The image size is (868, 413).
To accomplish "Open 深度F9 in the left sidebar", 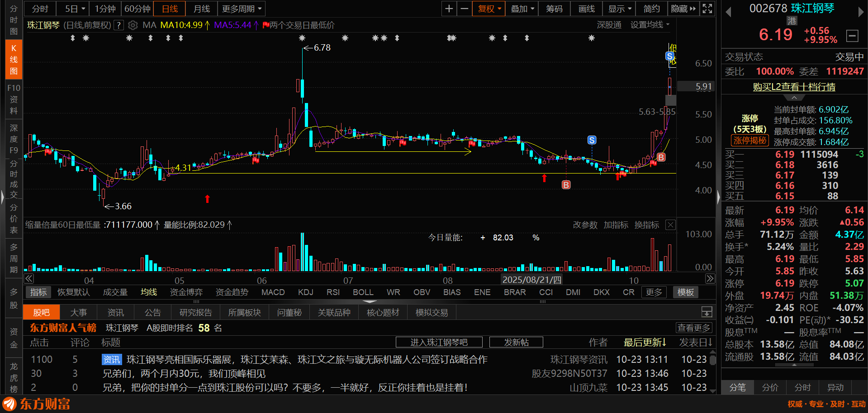I will [x=14, y=139].
